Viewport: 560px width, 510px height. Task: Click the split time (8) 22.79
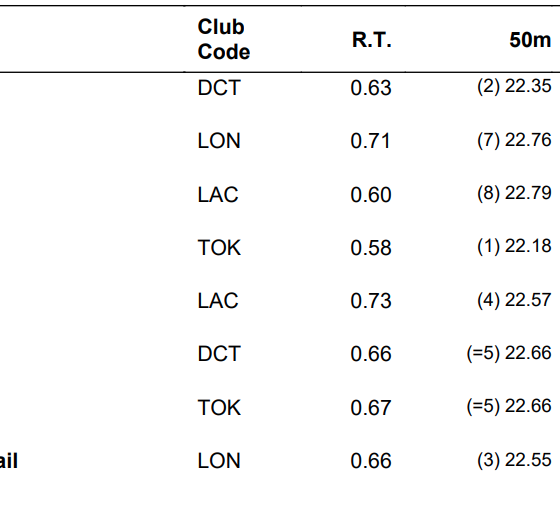(x=514, y=193)
